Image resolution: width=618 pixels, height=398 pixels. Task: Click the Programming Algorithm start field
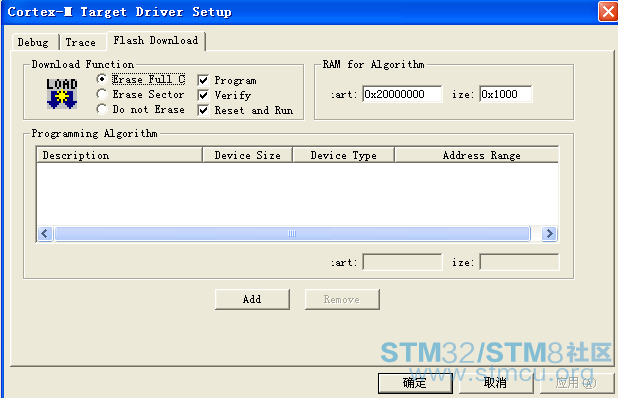coord(402,262)
